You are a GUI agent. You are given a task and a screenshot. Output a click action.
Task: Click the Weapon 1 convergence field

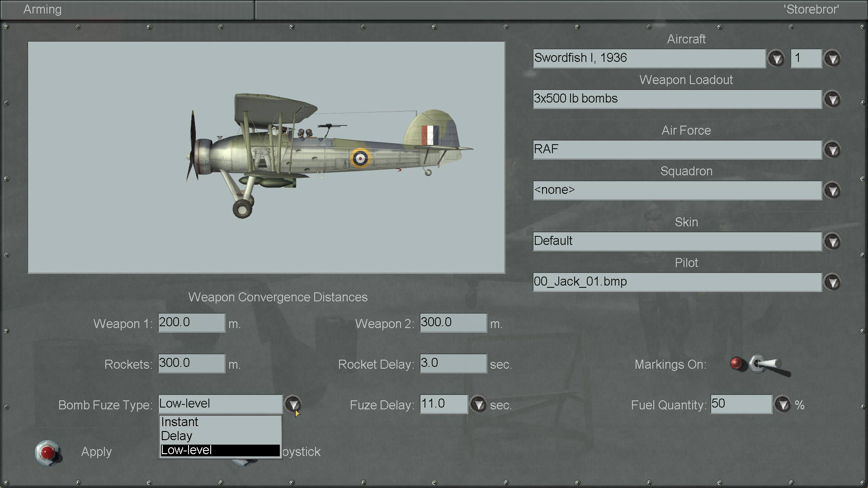[x=191, y=323]
